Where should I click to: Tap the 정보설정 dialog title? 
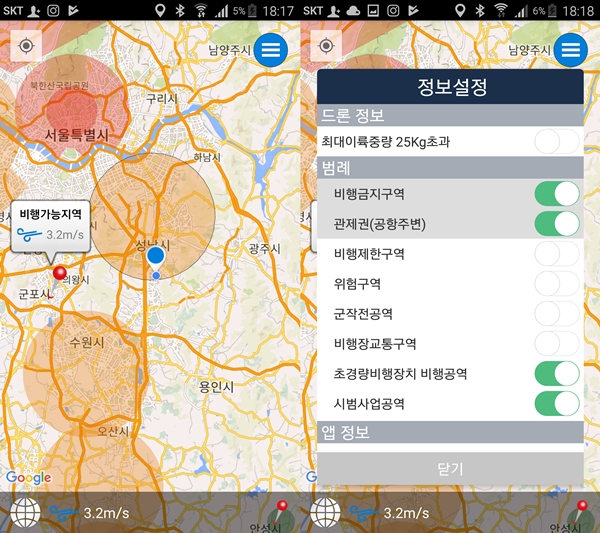coord(450,86)
